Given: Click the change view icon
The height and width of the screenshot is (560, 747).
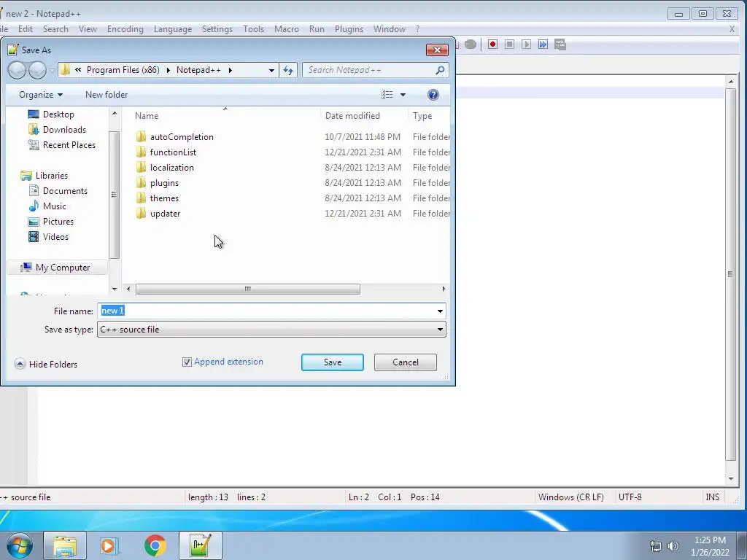Looking at the screenshot, I should point(387,95).
